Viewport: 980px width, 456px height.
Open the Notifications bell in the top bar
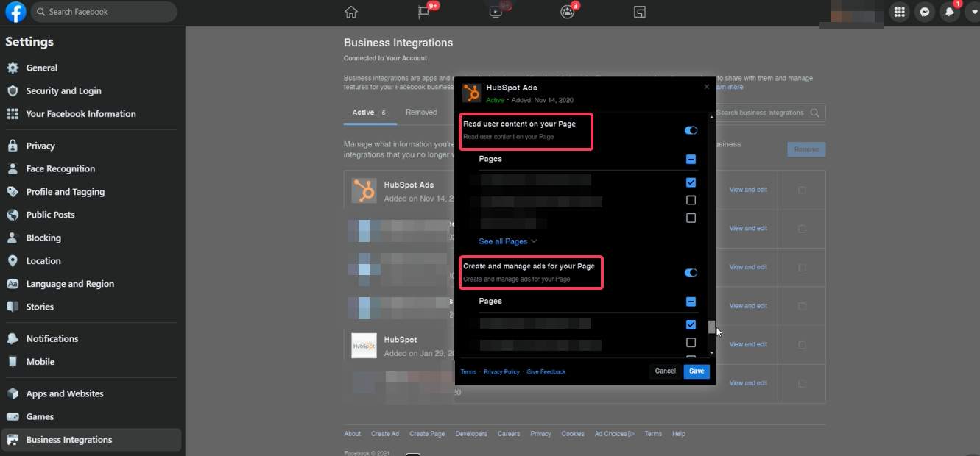tap(950, 12)
